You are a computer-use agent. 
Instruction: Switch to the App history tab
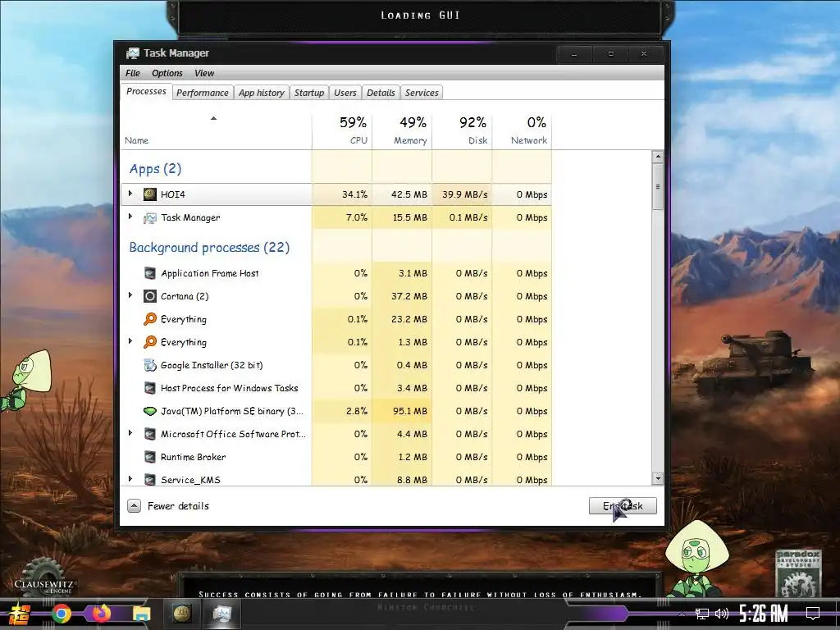(262, 93)
